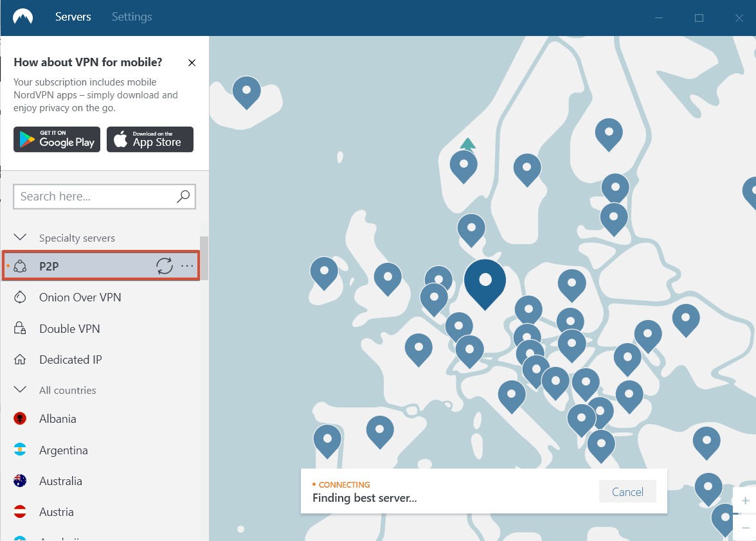This screenshot has width=756, height=541.
Task: Click the France map pin
Action: pos(418,350)
